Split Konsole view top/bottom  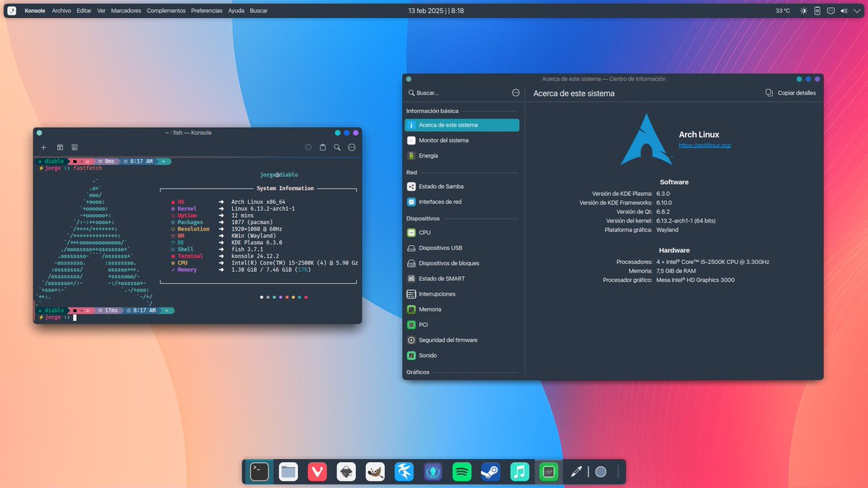(75, 147)
